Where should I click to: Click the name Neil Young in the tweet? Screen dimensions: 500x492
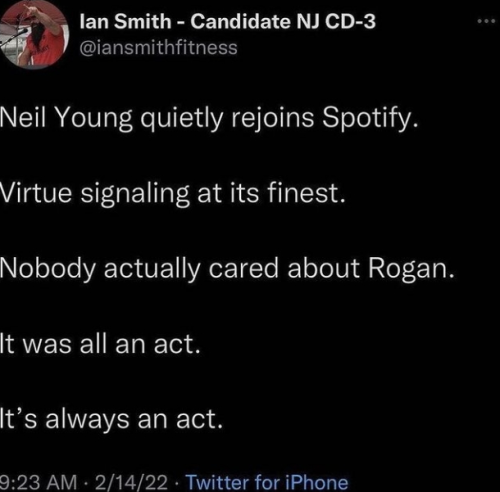tap(66, 119)
